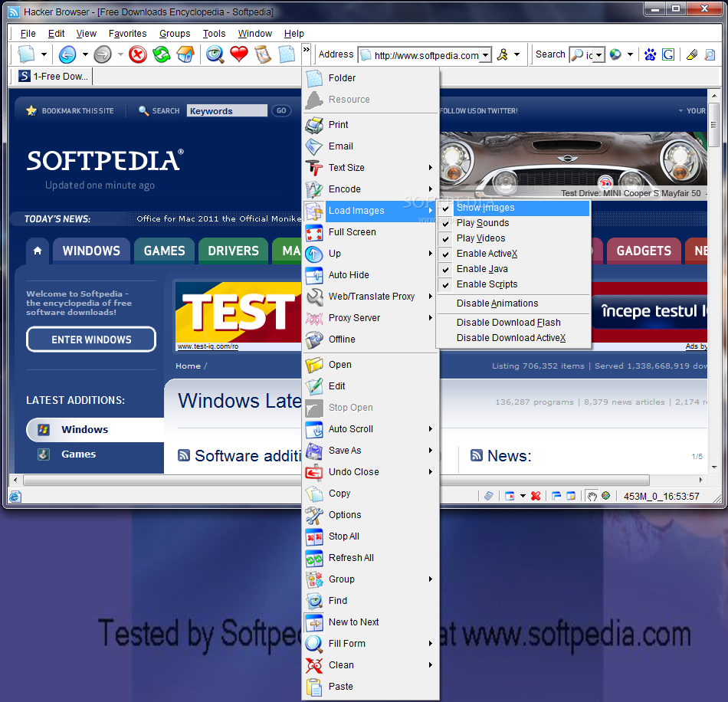728x702 pixels.
Task: Click the eraser icon in the status bar
Action: click(x=488, y=496)
